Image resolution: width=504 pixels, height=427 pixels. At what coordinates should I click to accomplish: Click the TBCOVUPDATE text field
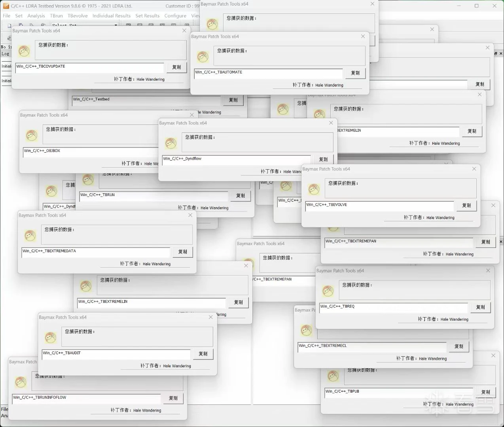[89, 68]
